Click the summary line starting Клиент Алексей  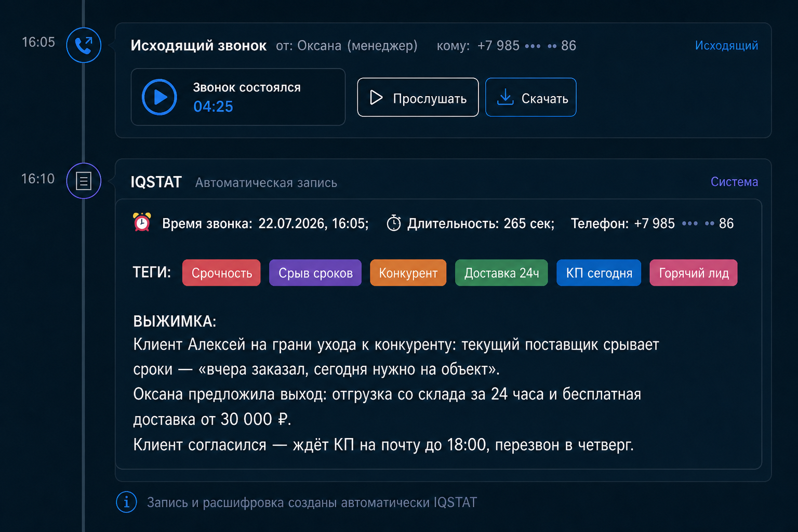[396, 344]
